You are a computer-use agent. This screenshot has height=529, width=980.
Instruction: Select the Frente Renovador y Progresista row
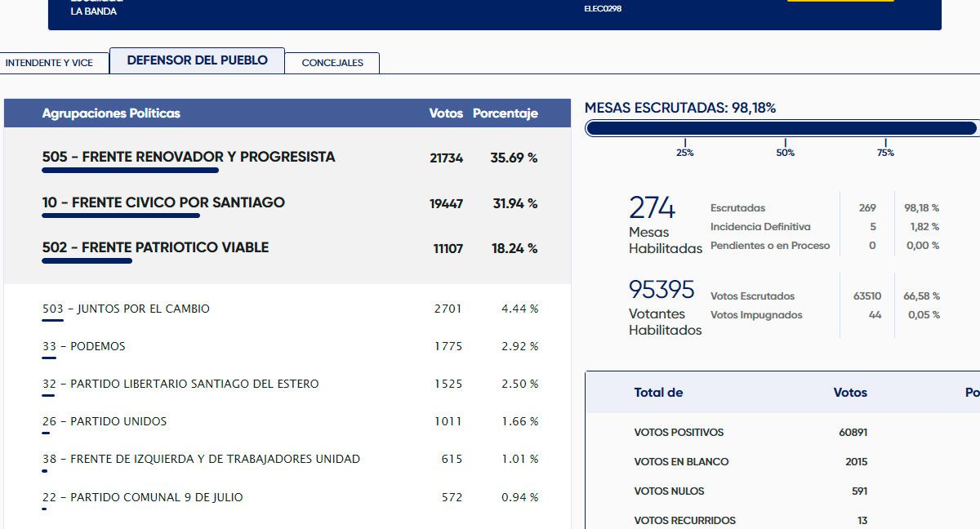click(x=189, y=157)
